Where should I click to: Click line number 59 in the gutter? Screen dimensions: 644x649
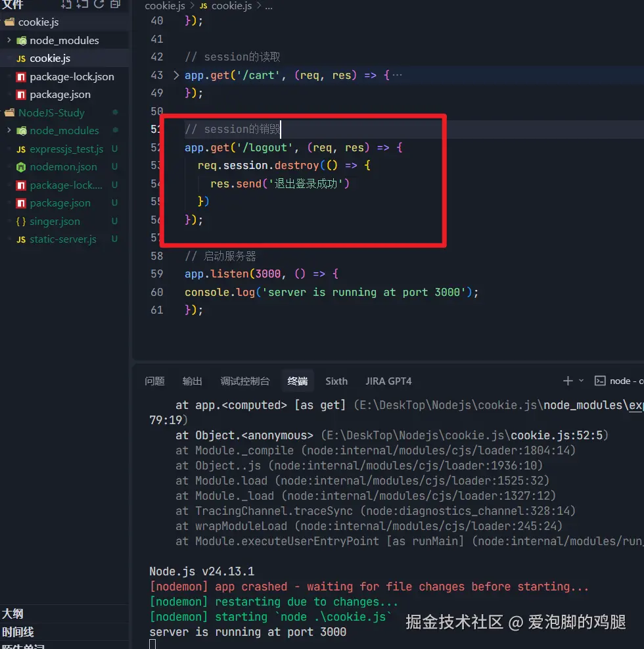click(157, 274)
